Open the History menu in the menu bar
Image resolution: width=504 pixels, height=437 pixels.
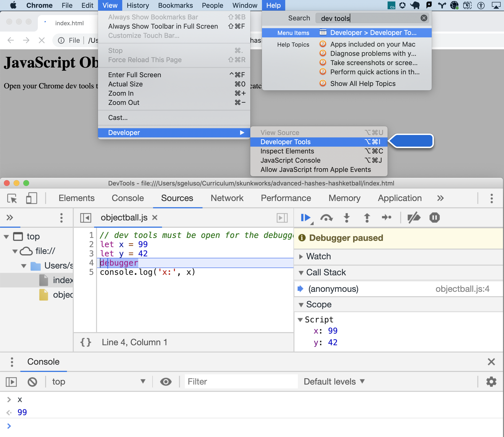138,5
